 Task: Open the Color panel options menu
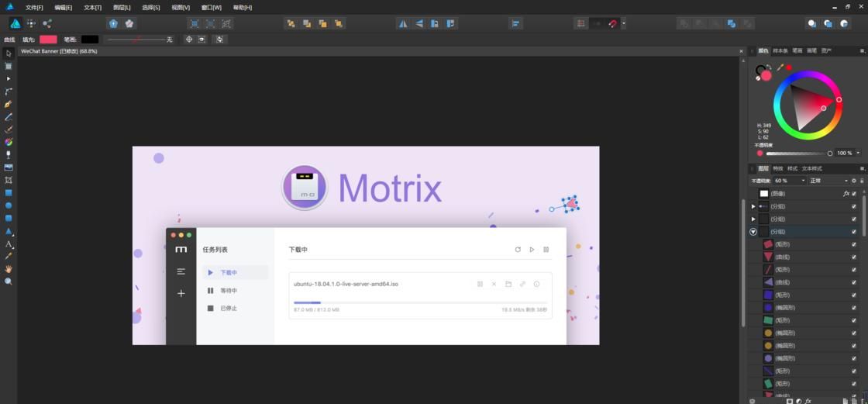point(861,50)
